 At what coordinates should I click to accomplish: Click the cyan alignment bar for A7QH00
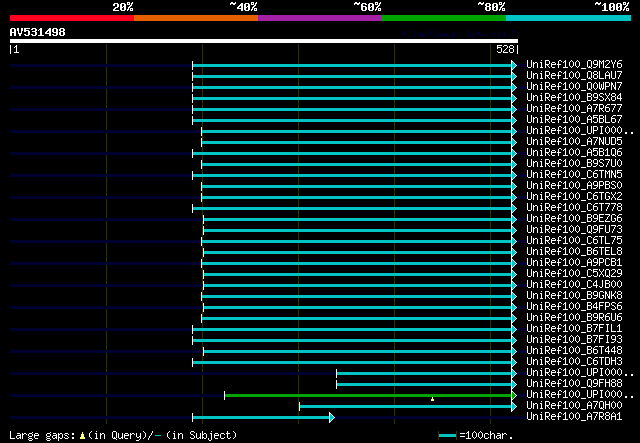tap(405, 406)
